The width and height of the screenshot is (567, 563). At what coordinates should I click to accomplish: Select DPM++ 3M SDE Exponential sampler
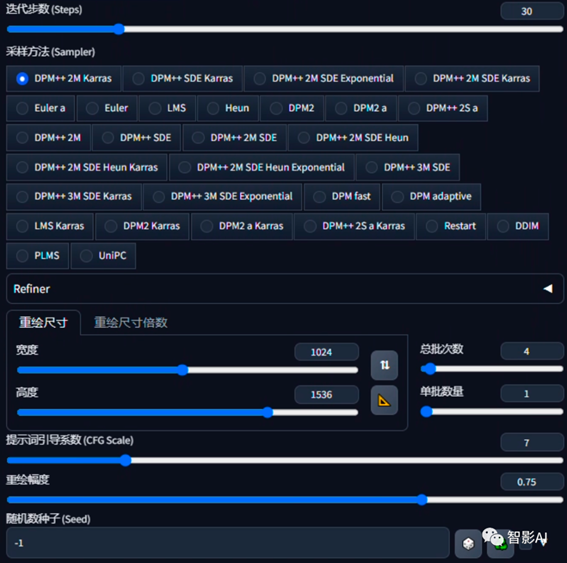(223, 196)
